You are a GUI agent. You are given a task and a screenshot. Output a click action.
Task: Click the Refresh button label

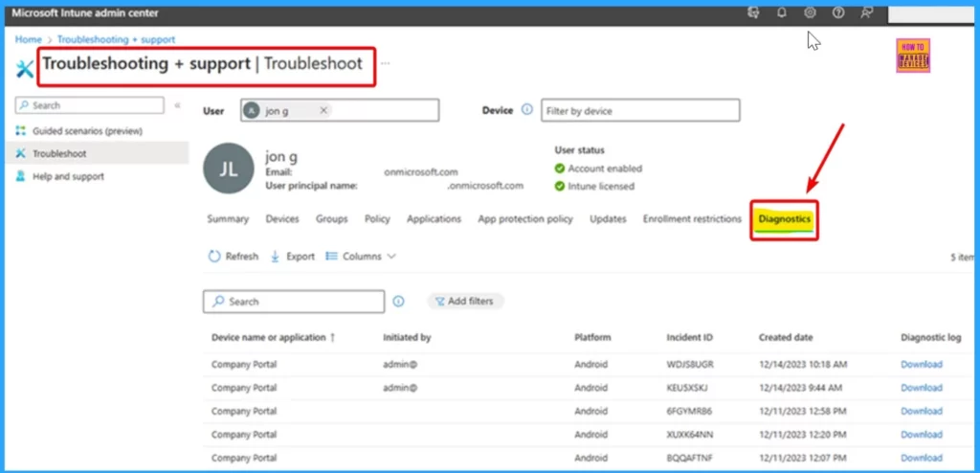coord(242,257)
